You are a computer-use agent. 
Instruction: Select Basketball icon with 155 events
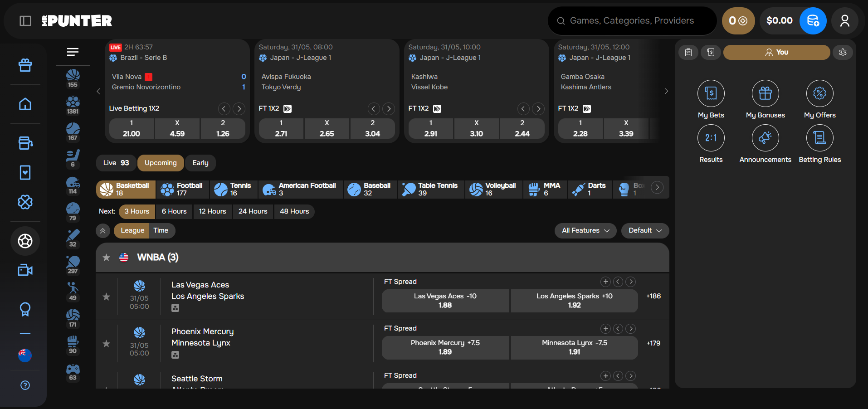tap(73, 78)
